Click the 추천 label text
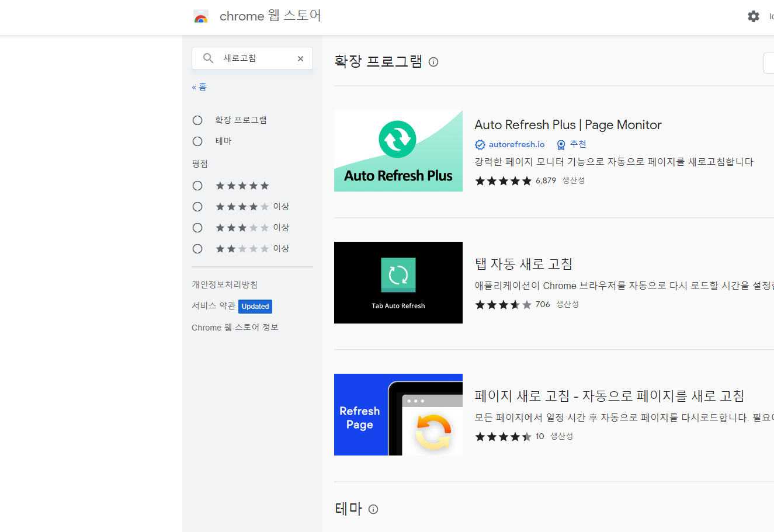Screen dimensions: 774x532 578,144
